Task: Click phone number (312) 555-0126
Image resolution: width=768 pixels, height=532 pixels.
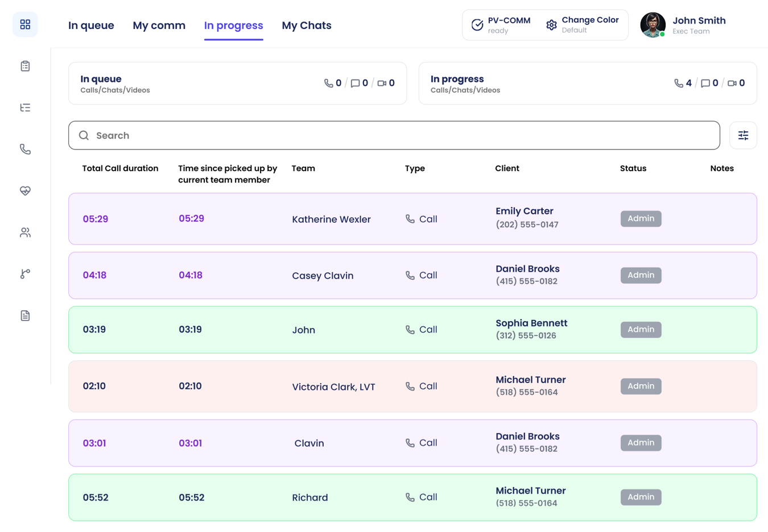Action: 526,335
